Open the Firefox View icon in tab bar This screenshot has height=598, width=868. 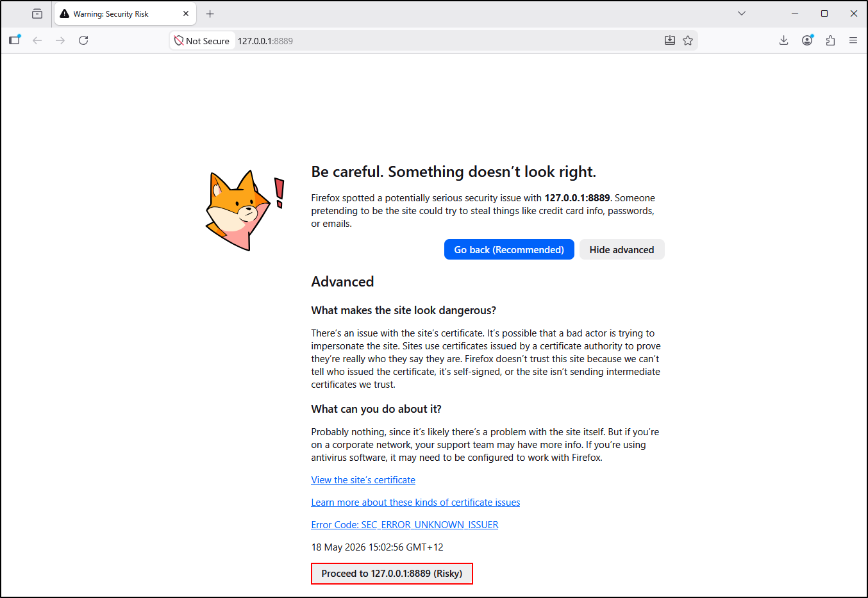pyautogui.click(x=37, y=13)
